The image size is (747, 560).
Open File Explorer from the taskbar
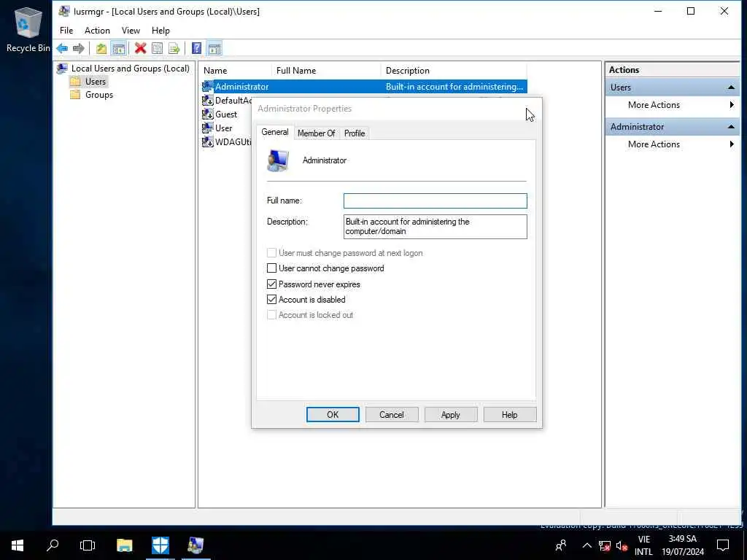pyautogui.click(x=124, y=545)
